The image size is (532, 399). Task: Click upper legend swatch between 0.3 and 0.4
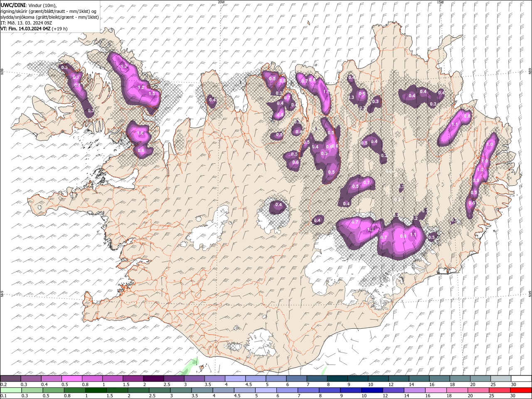31,379
